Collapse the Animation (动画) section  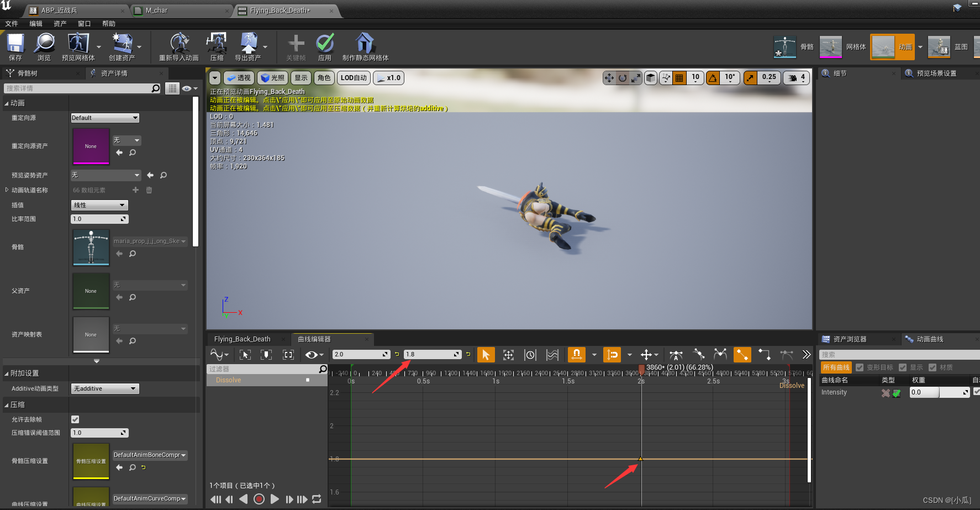7,103
